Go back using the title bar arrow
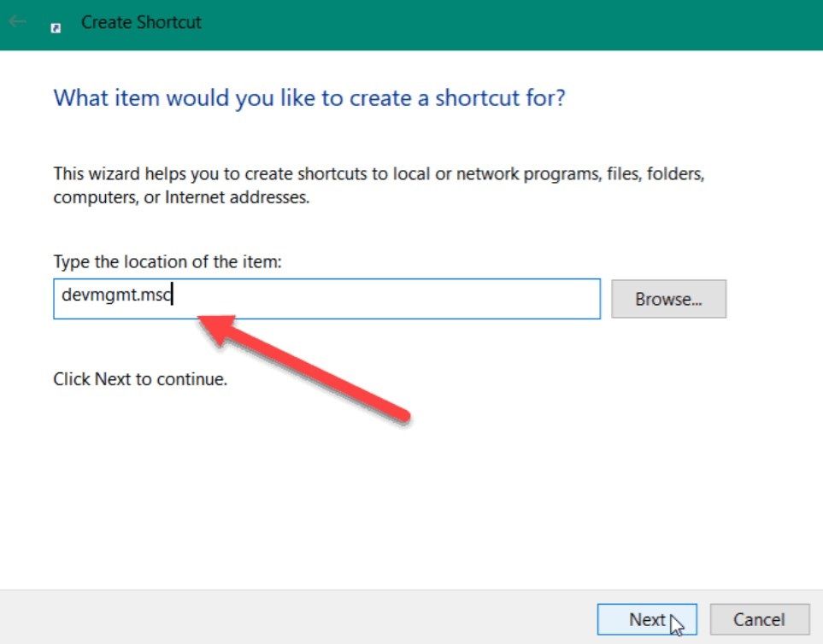 [x=17, y=21]
